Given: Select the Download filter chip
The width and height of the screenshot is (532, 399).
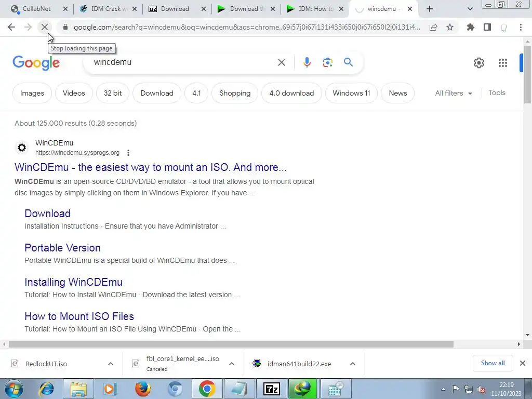Looking at the screenshot, I should coord(157,93).
